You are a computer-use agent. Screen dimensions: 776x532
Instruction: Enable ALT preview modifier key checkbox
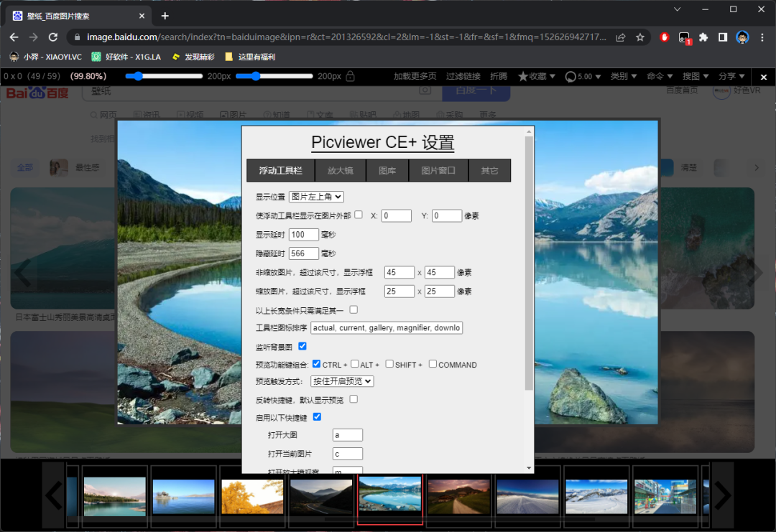coord(355,364)
